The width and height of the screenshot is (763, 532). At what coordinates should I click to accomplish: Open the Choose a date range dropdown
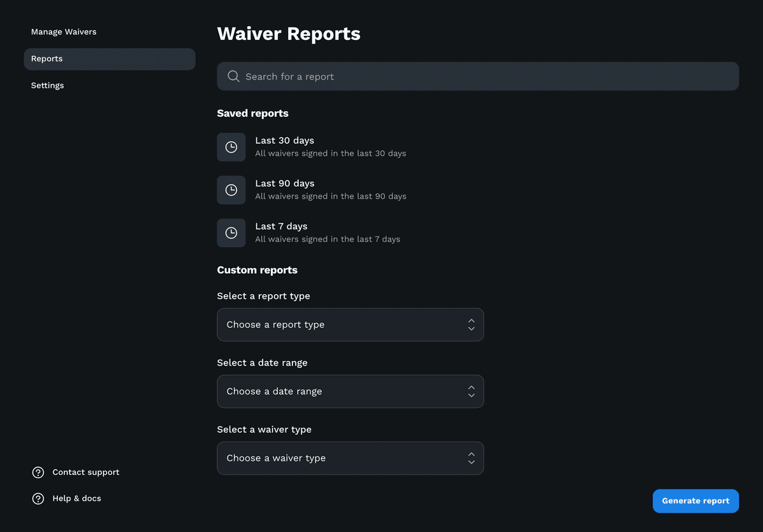point(350,391)
